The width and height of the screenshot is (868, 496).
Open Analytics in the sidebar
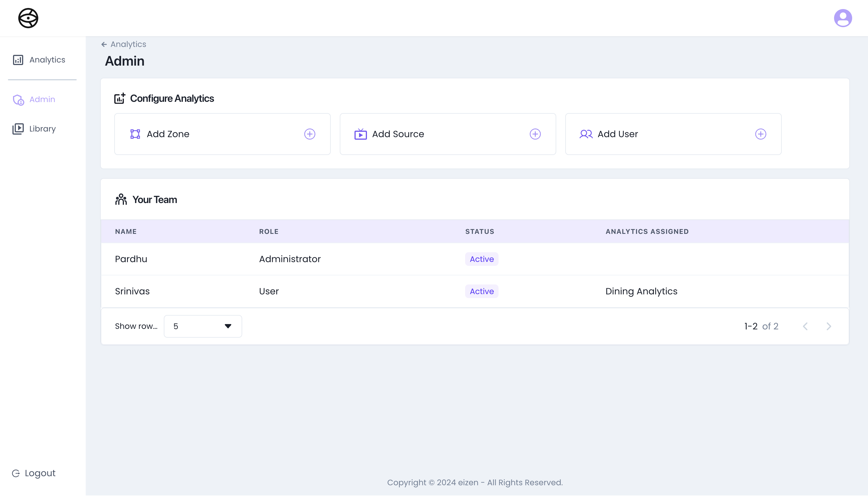[47, 60]
